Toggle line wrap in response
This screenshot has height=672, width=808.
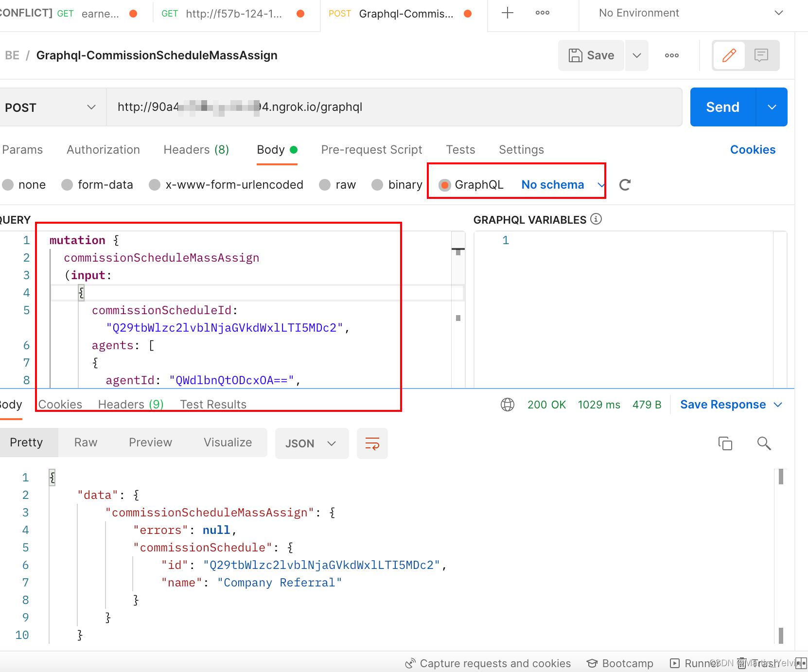pos(372,443)
